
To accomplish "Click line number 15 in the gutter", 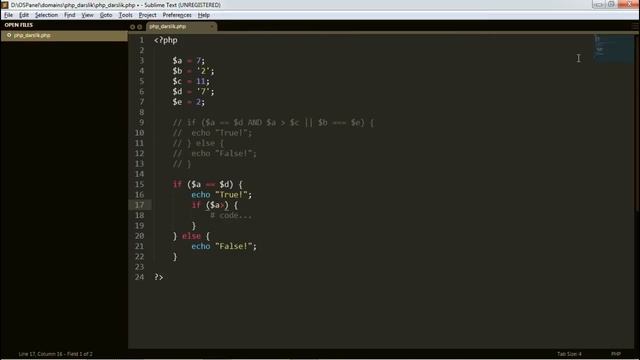I will click(140, 184).
